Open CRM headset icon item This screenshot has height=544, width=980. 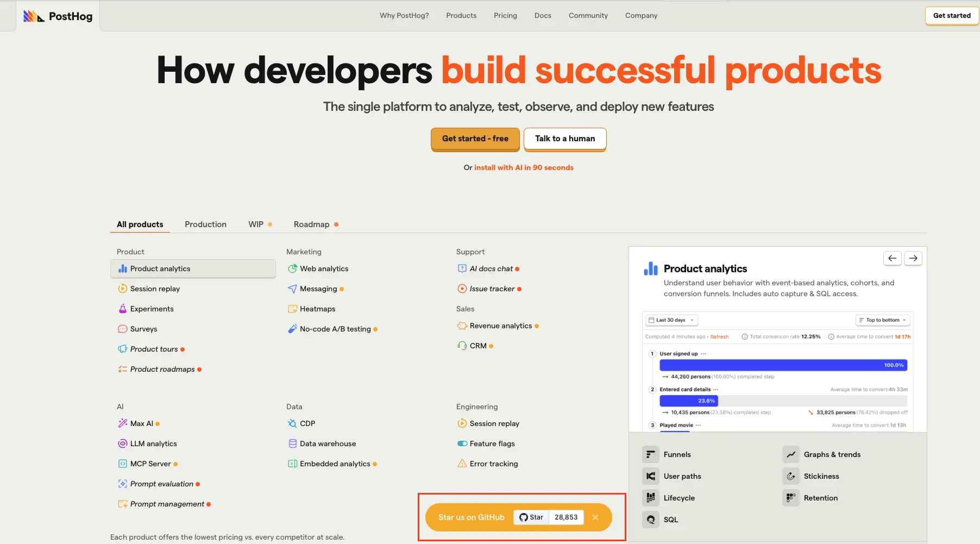pos(475,346)
